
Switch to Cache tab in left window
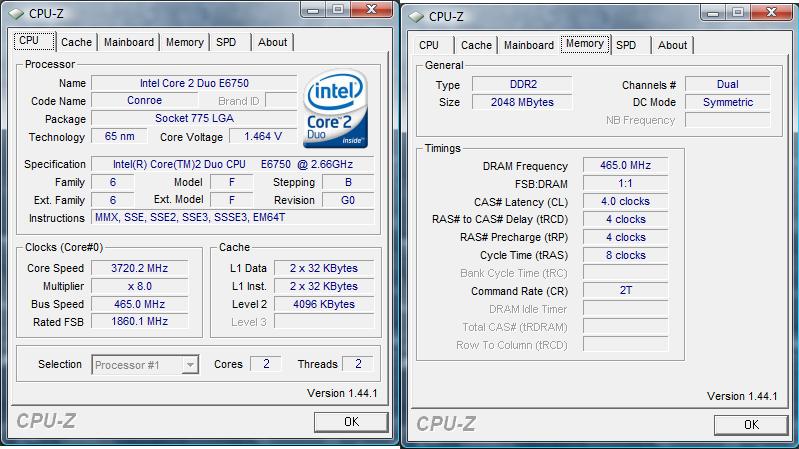point(76,42)
